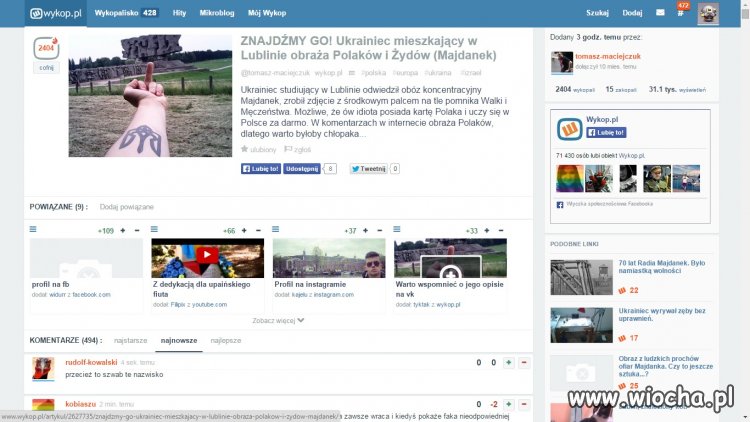Open menu icon above 'Profil na instagramie' card
Image resolution: width=750 pixels, height=422 pixels.
tap(276, 229)
